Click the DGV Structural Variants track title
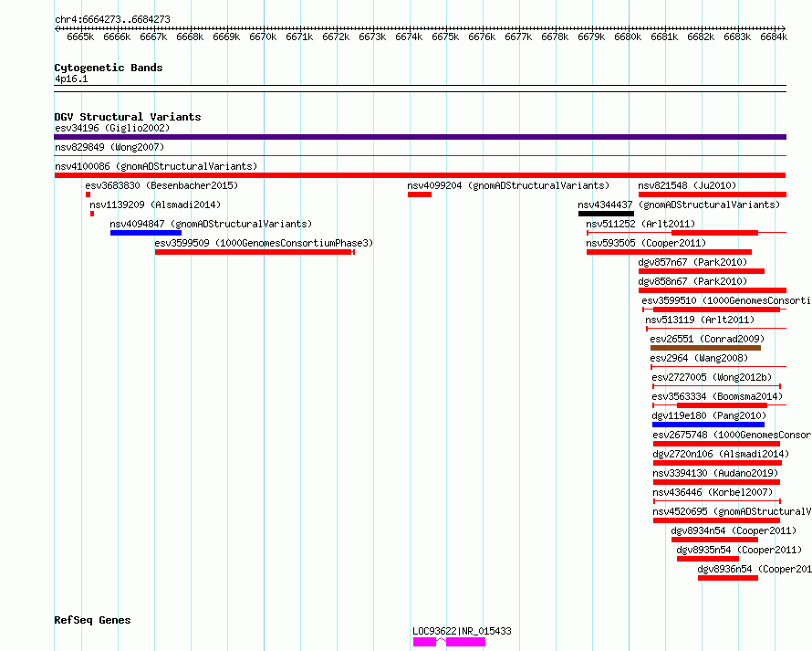The height and width of the screenshot is (651, 812). 128,117
